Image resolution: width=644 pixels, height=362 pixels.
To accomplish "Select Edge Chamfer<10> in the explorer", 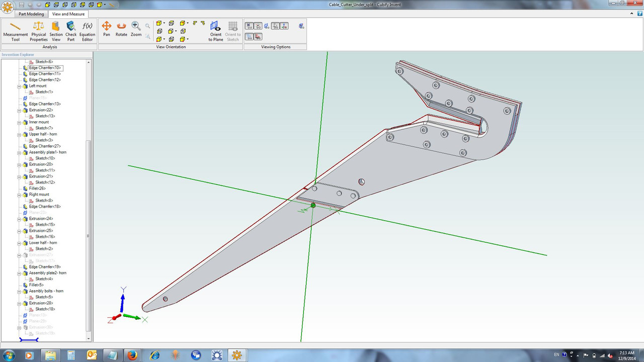I will [45, 68].
